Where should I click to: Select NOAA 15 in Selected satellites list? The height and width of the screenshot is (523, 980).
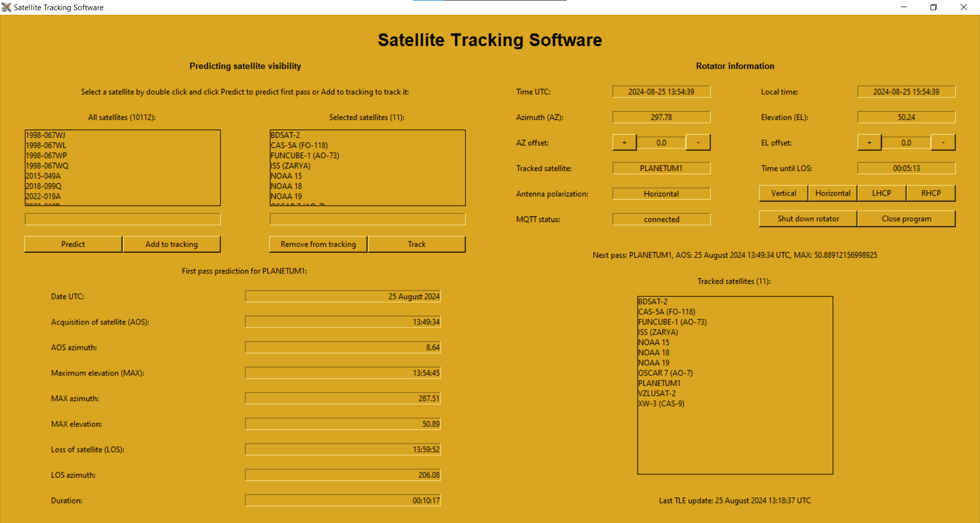(367, 176)
